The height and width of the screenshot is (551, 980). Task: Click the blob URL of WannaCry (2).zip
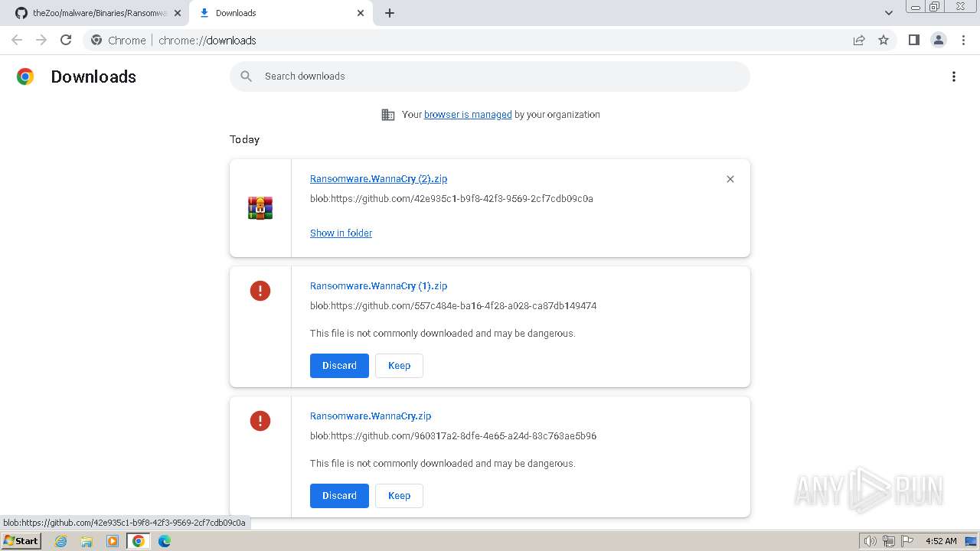pos(452,199)
